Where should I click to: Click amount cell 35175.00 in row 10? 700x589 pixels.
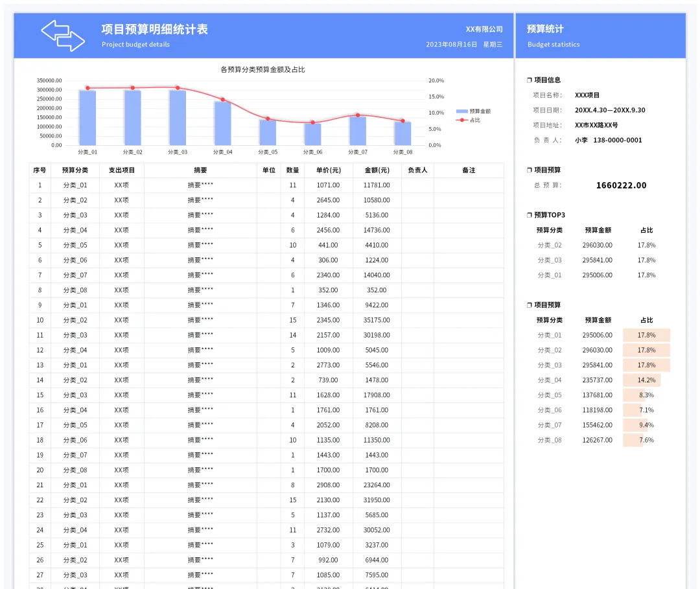377,320
